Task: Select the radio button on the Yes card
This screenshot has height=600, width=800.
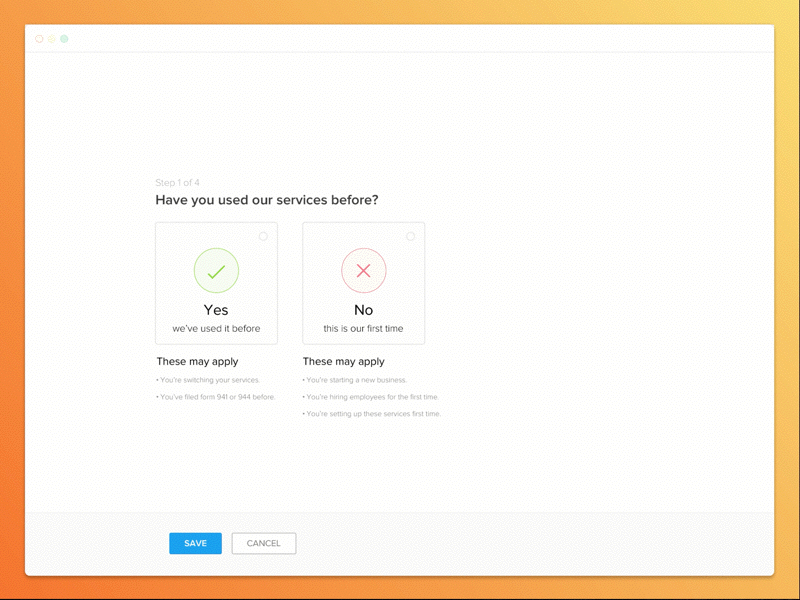Action: (264, 234)
